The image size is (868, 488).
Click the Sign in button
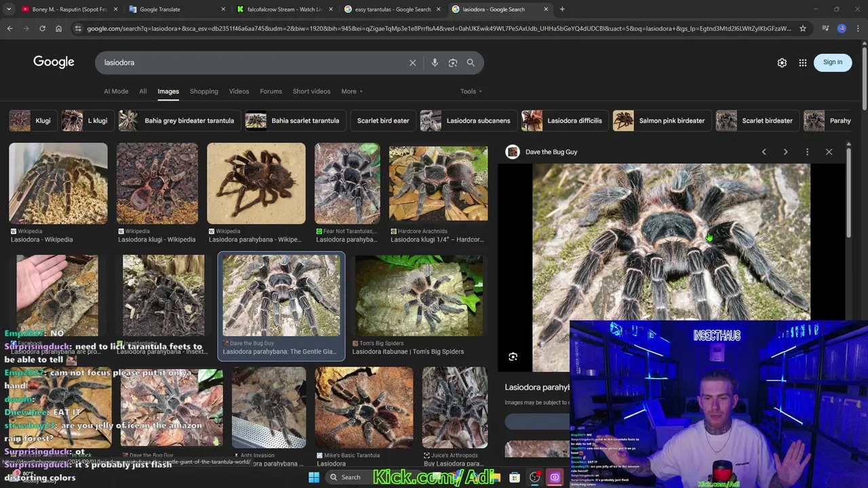[832, 62]
